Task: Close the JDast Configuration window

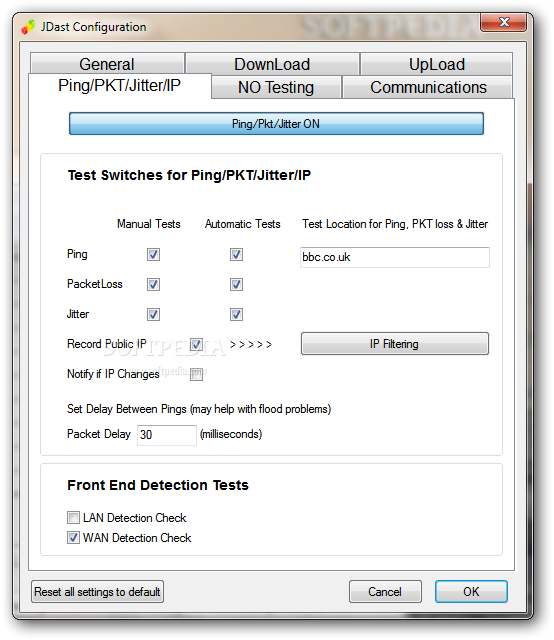Action: point(503,22)
